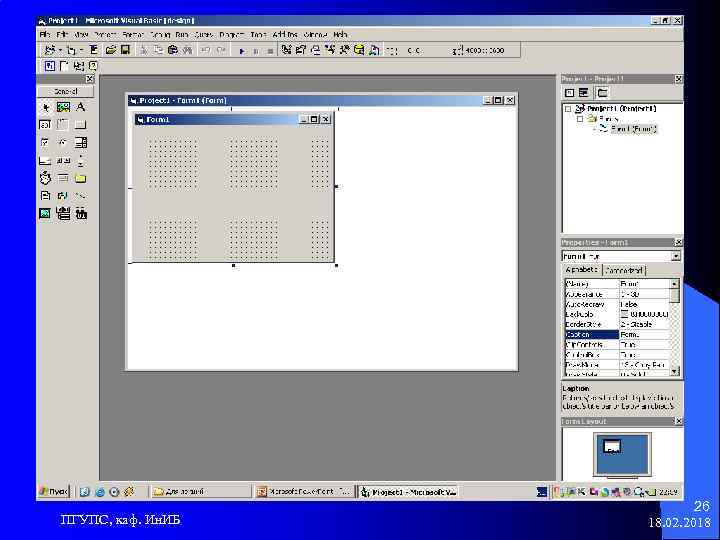Screen dimensions: 720x540
Task: Collapse the Project1 node in project tree
Action: click(568, 109)
